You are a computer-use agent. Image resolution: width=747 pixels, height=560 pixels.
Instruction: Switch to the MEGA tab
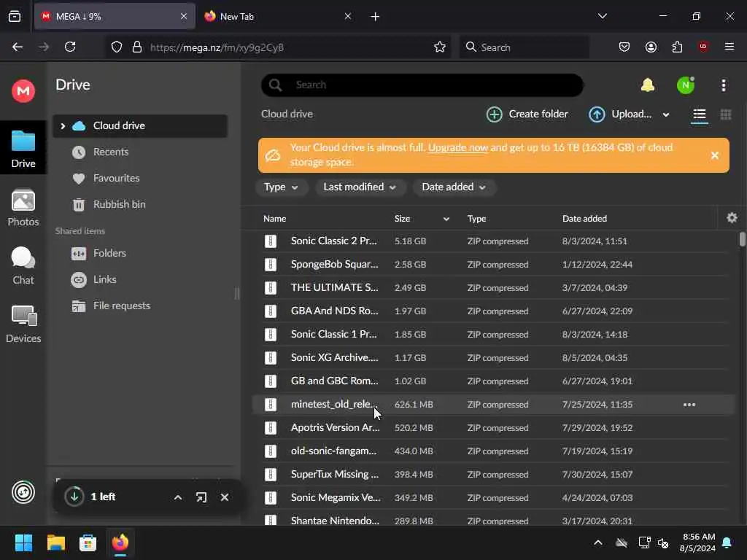[115, 17]
